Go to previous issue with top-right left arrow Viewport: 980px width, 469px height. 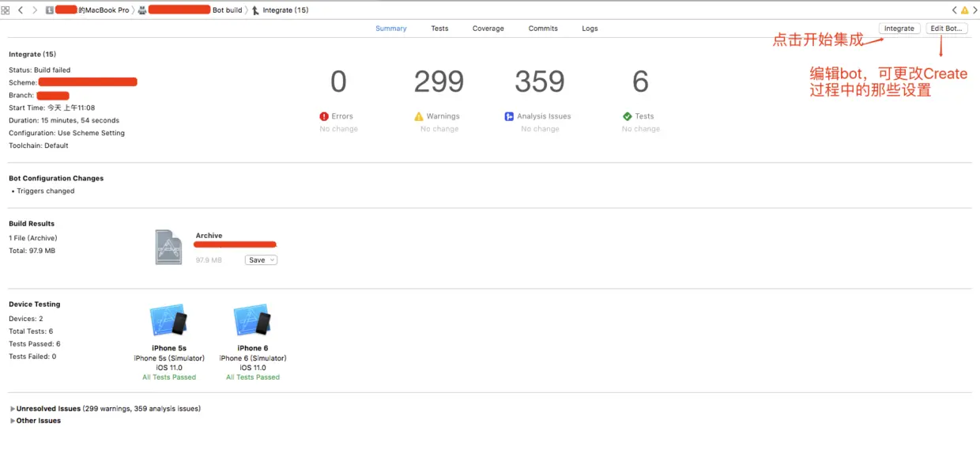coord(955,10)
